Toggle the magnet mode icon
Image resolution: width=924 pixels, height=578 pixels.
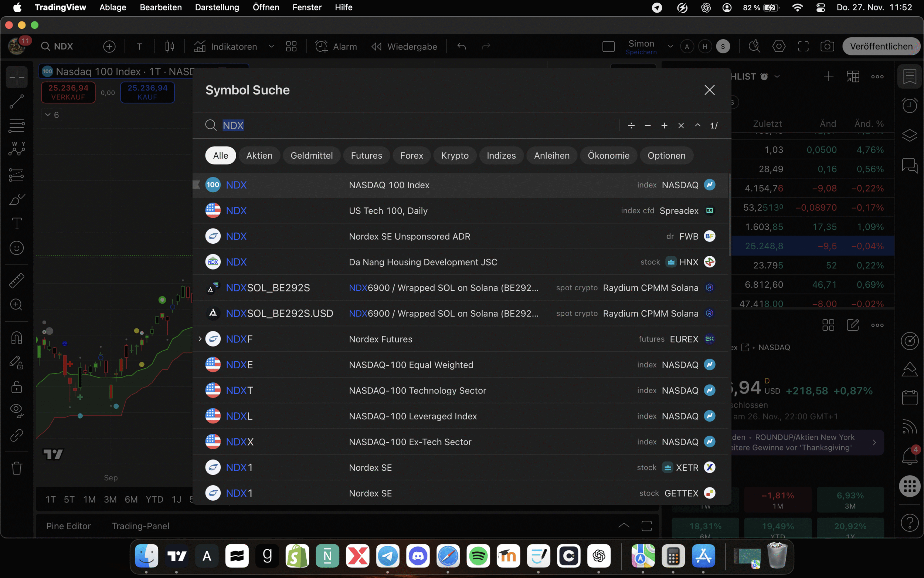point(16,338)
